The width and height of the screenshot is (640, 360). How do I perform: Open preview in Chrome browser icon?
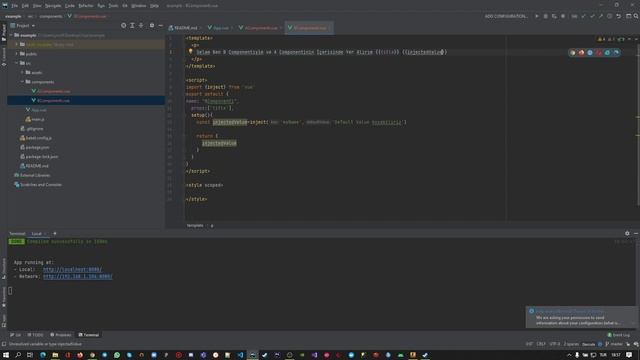coord(573,53)
